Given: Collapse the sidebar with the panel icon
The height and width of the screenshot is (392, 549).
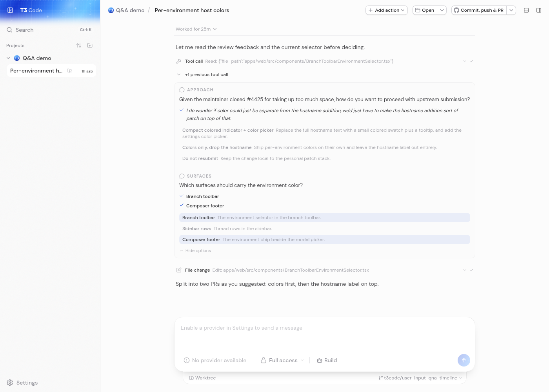Looking at the screenshot, I should coord(10,10).
